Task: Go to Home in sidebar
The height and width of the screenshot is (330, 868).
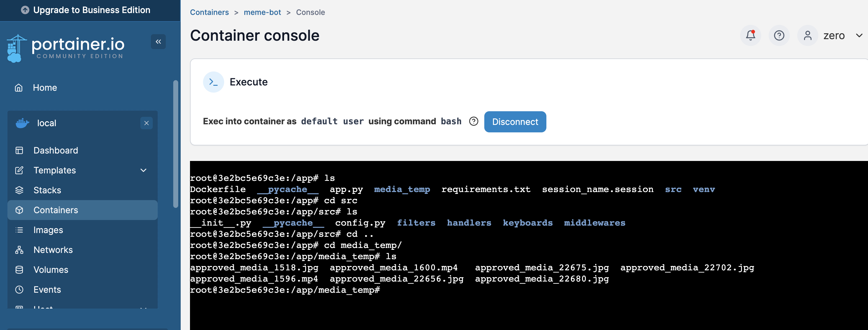Action: coord(45,88)
